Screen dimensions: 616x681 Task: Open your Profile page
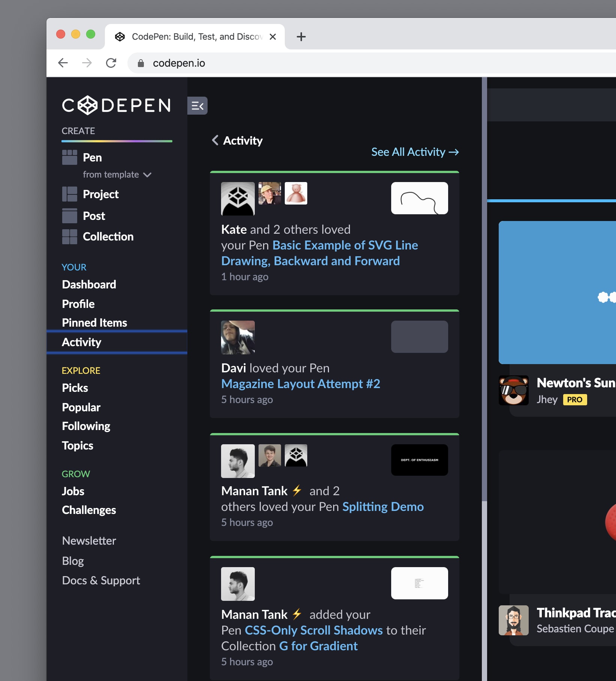point(78,304)
